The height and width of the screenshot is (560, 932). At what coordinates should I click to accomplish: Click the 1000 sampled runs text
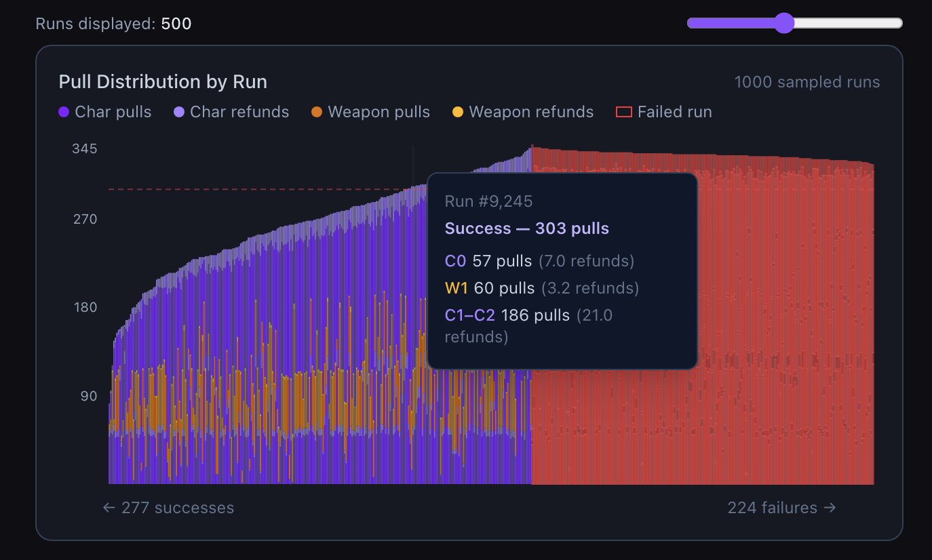pos(807,83)
